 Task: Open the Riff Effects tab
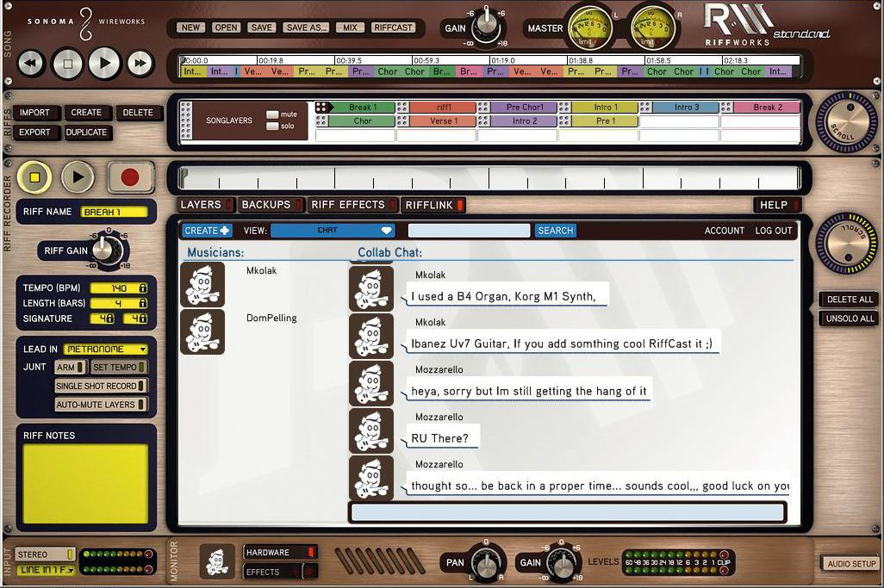point(352,205)
